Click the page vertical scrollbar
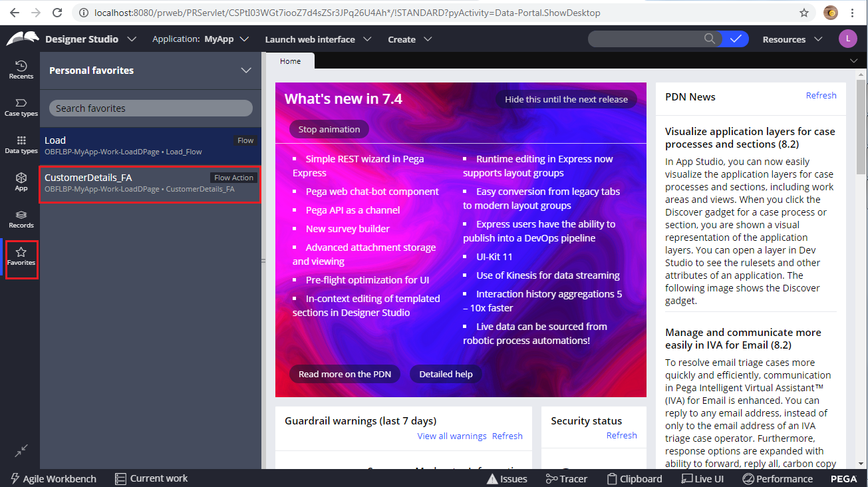 [x=861, y=126]
